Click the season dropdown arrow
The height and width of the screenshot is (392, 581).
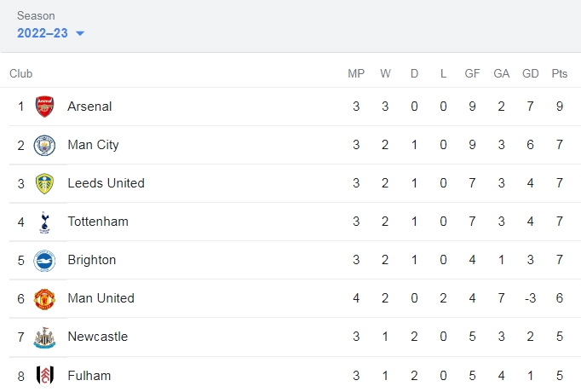(x=80, y=33)
